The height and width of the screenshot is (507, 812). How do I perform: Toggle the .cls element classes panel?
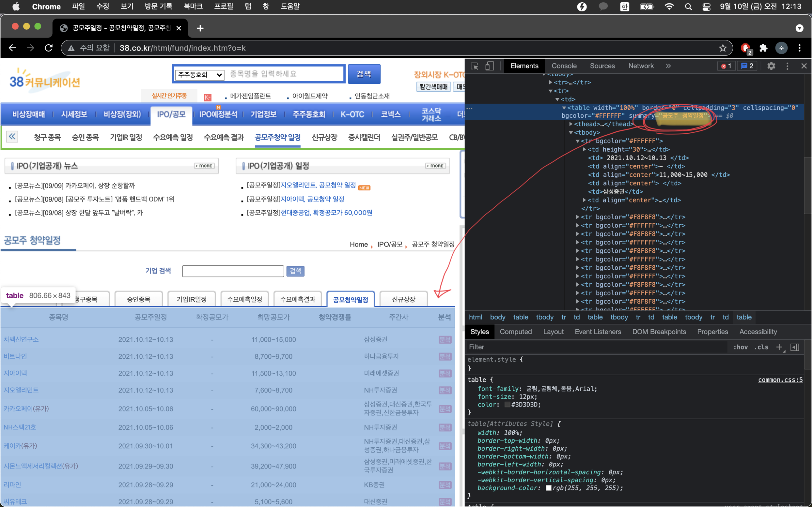[761, 347]
